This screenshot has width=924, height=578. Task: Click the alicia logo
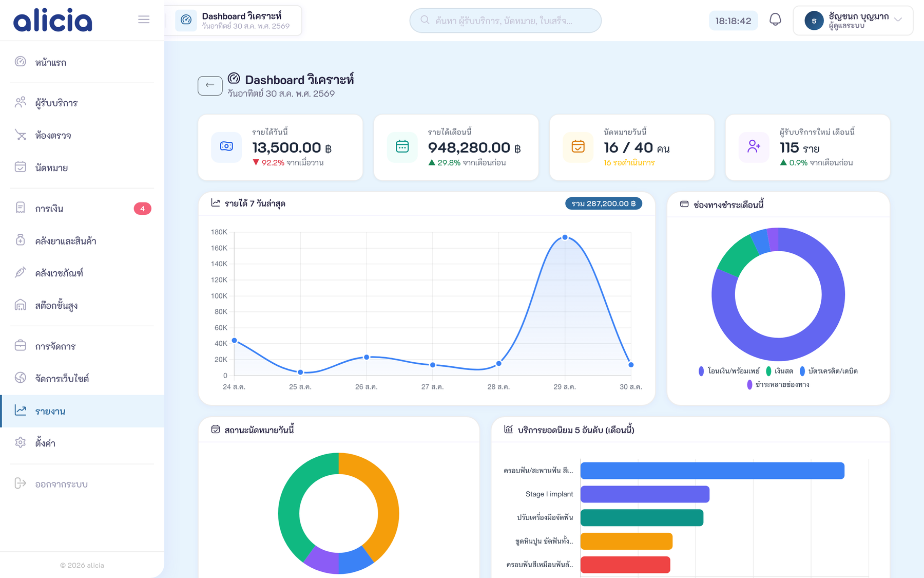(x=53, y=20)
